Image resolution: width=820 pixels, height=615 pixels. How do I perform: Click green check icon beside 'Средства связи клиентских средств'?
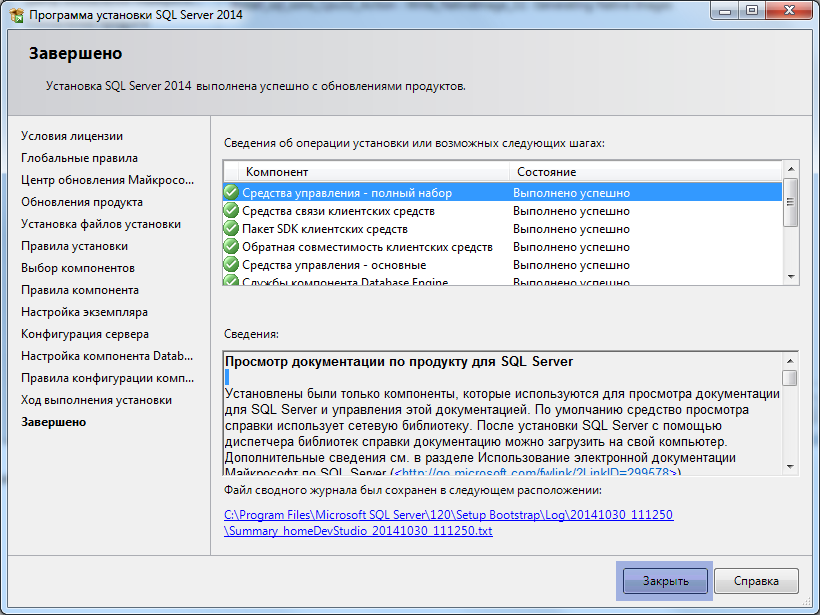click(231, 210)
